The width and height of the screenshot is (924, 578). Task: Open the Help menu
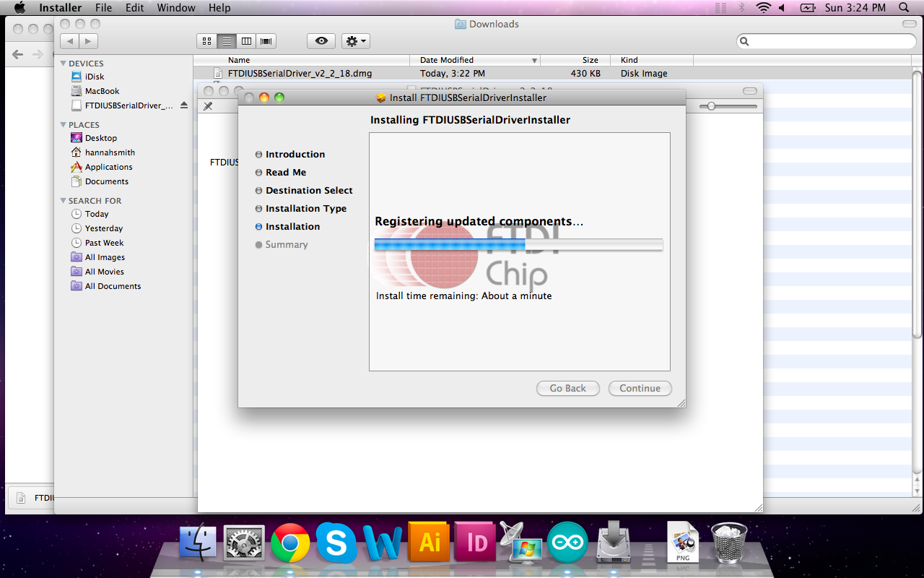pos(219,8)
